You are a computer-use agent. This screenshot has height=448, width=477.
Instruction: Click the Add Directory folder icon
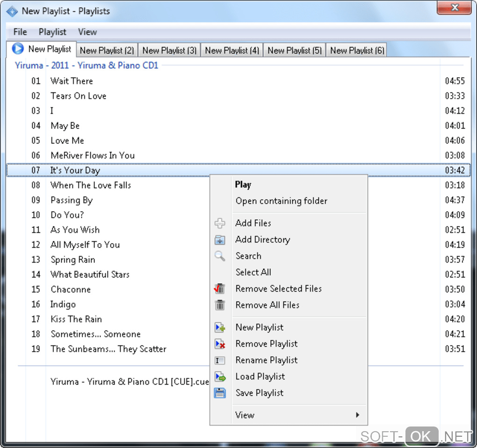click(220, 240)
